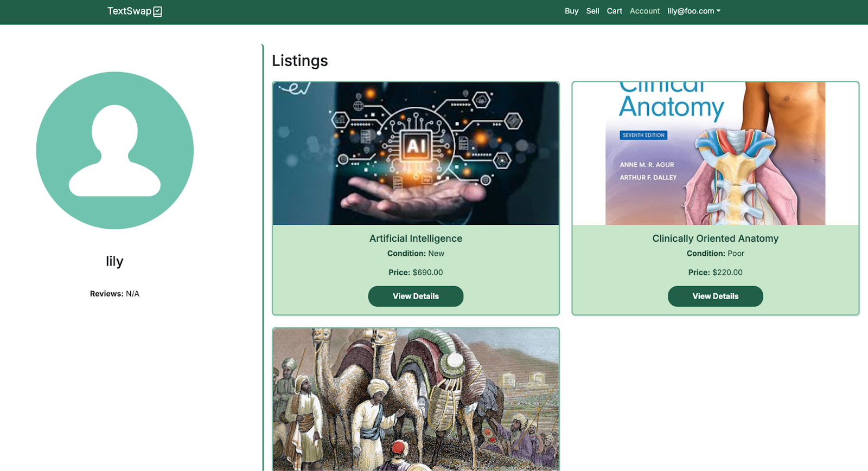Click the TextSwap brand name
This screenshot has width=868, height=471.
129,11
